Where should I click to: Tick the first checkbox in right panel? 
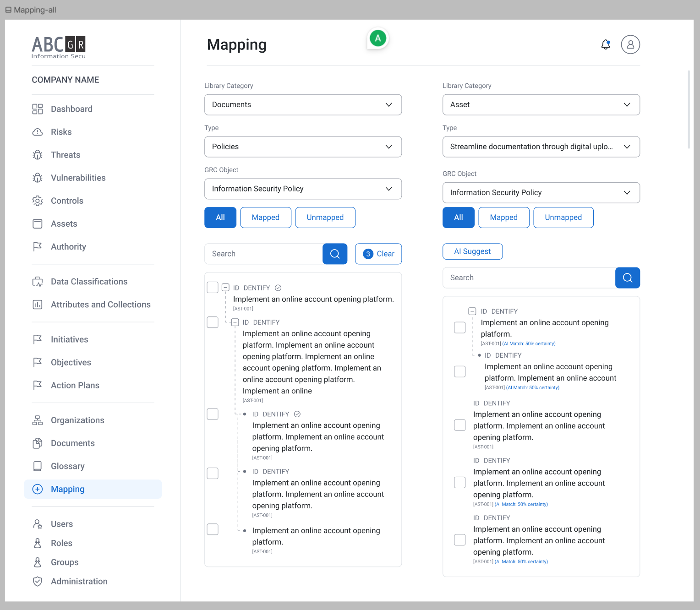[x=459, y=327]
